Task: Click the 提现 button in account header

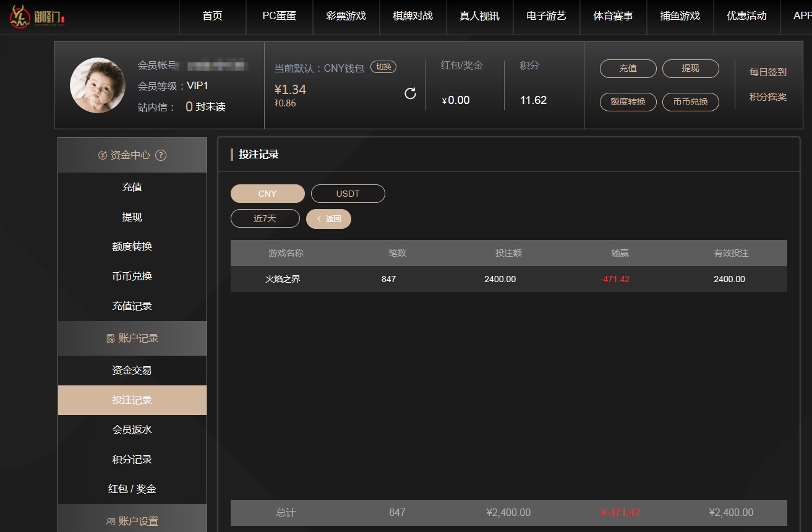Action: point(690,69)
